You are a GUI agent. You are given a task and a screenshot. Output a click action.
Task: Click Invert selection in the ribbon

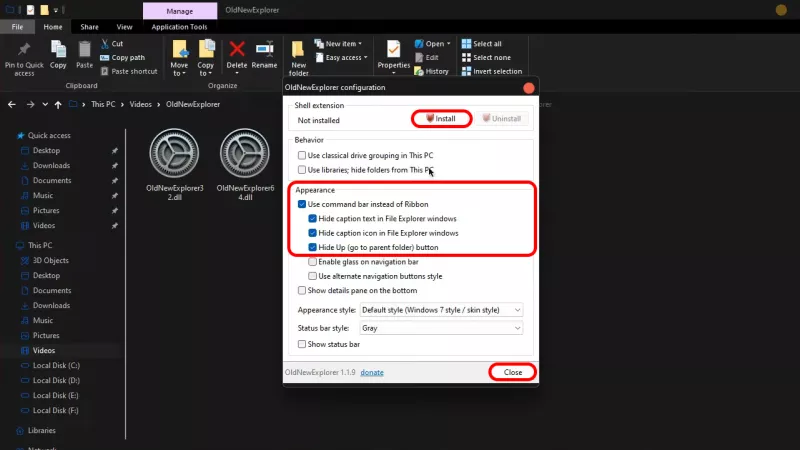(492, 71)
